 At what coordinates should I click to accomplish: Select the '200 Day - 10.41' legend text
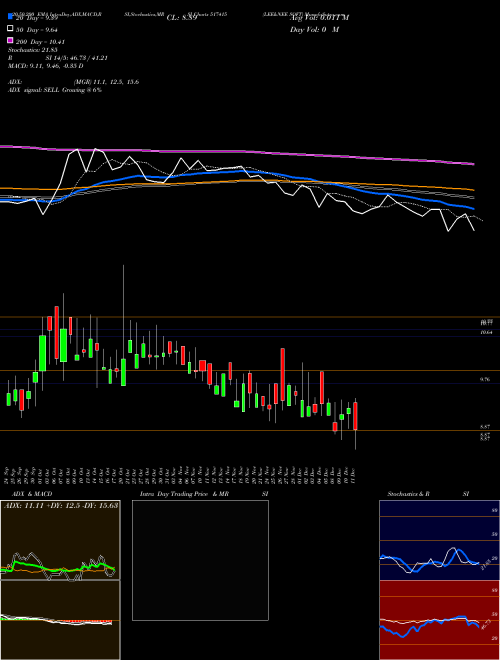click(x=40, y=42)
